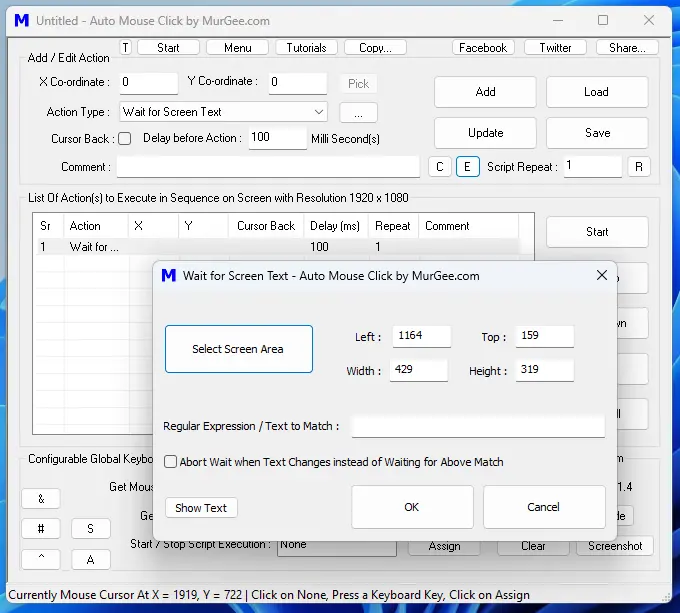Click the Update button
The image size is (680, 613).
pyautogui.click(x=485, y=133)
